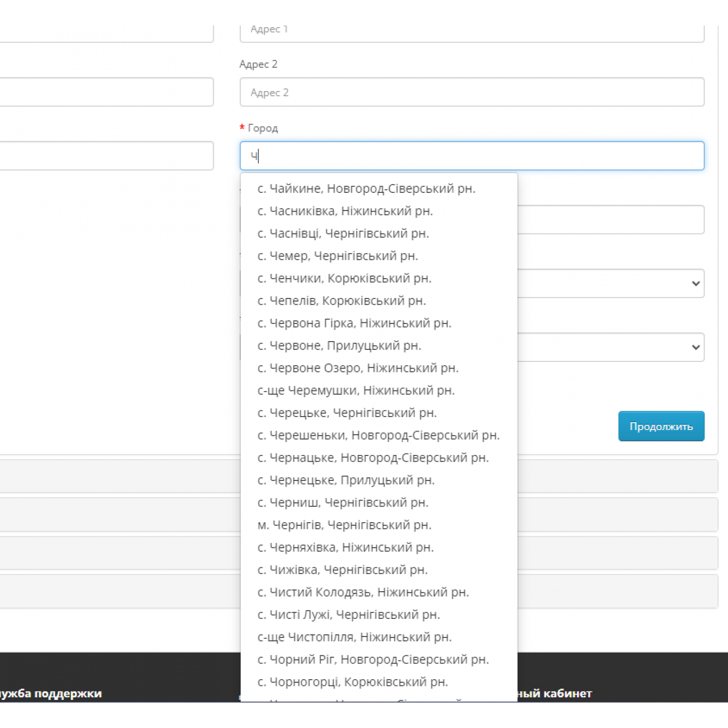This screenshot has height=728, width=728.
Task: Choose "с. Ченчики, Корюківський рн." suggestion
Action: point(344,278)
